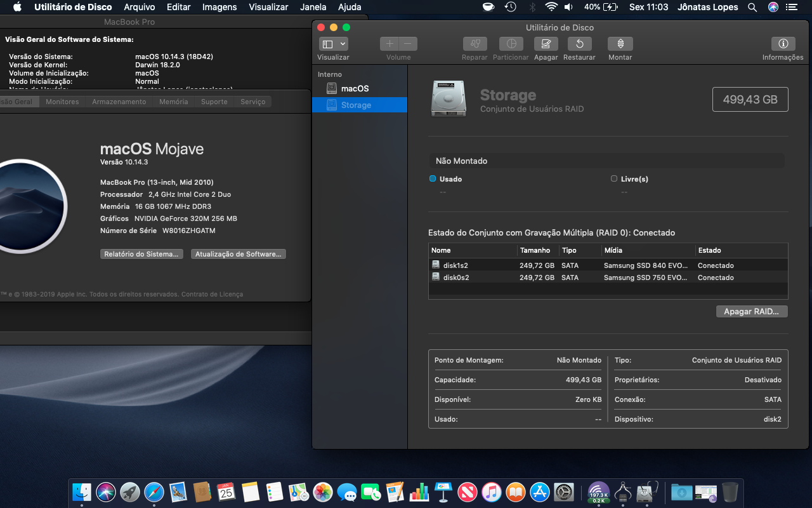812x508 pixels.
Task: Click the Tamanho column header
Action: tap(538, 250)
